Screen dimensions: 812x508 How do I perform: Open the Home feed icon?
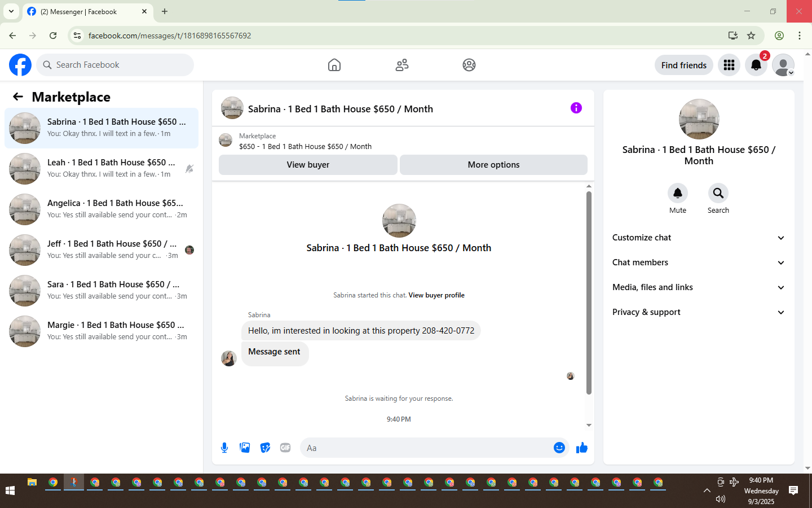pyautogui.click(x=334, y=65)
